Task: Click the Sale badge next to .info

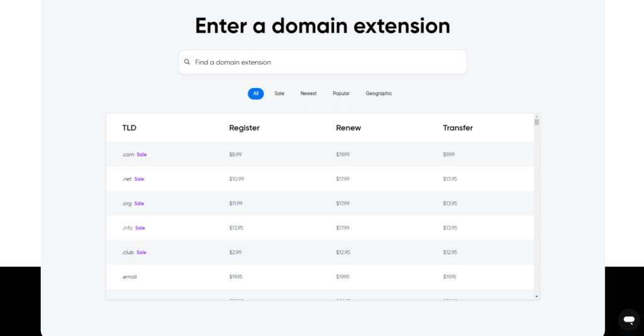Action: point(140,228)
